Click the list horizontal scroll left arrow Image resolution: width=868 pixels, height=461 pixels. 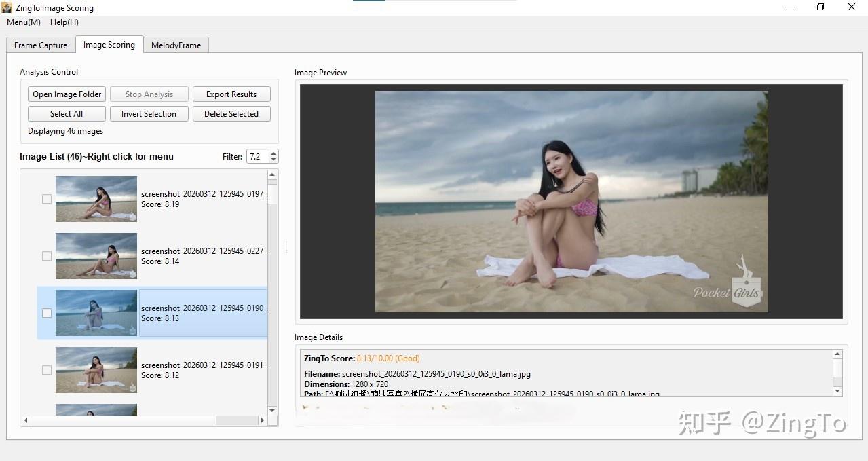[x=26, y=421]
